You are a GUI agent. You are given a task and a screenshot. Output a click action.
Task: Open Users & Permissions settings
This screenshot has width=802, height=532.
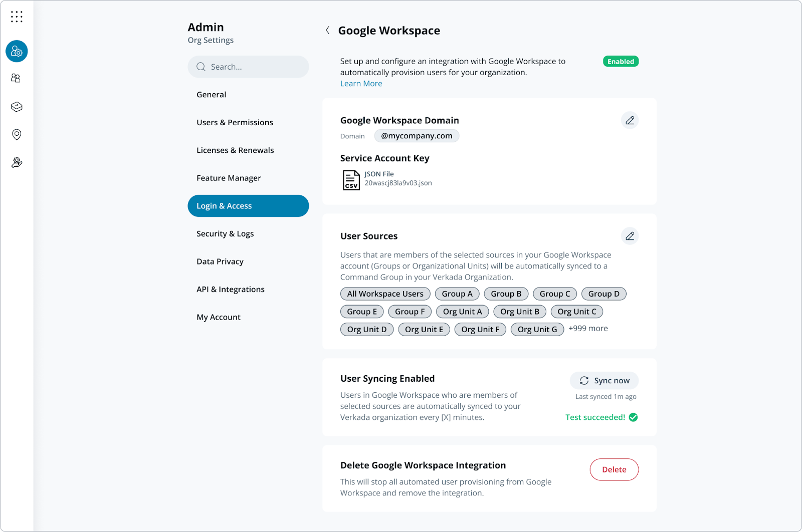235,122
